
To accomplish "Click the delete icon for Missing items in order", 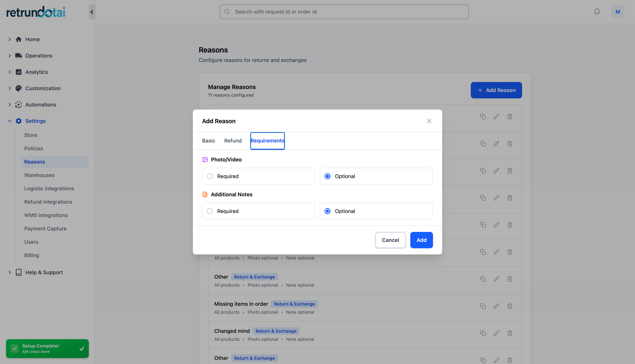I will (510, 306).
